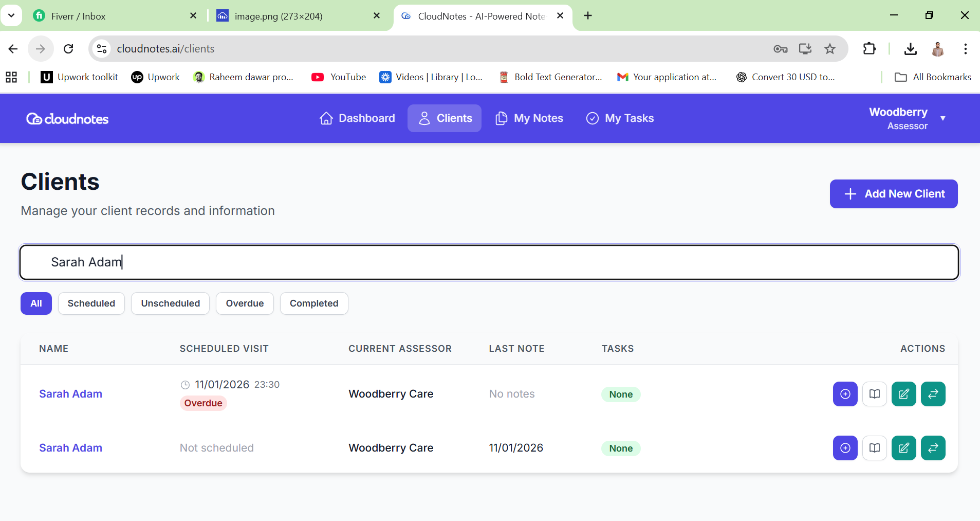Filter clients by Scheduled

[91, 303]
